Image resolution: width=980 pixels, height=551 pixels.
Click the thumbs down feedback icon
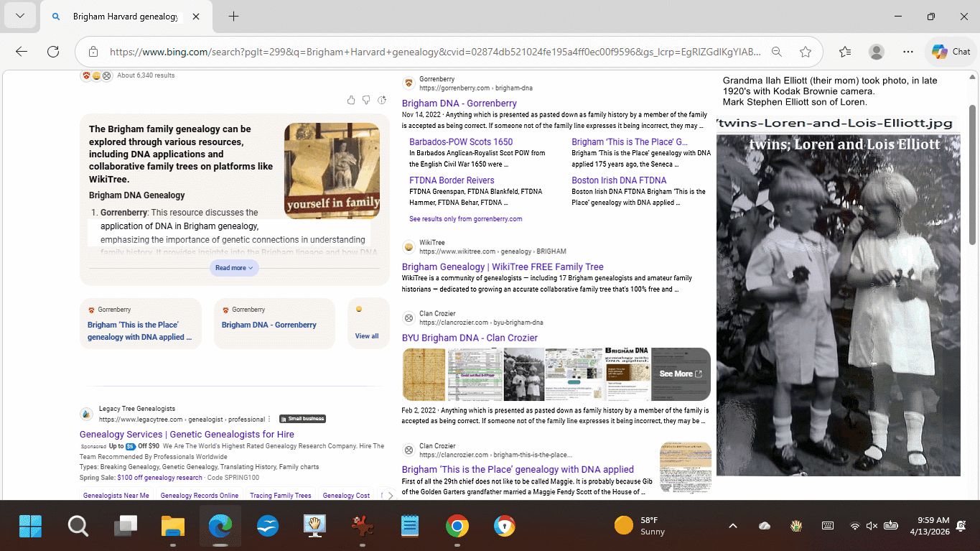(x=366, y=100)
